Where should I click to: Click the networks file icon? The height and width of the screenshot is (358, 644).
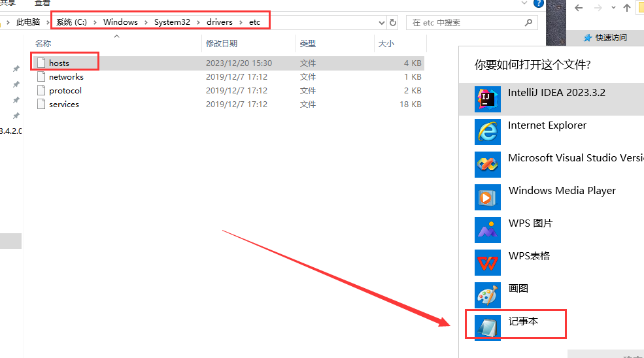41,77
